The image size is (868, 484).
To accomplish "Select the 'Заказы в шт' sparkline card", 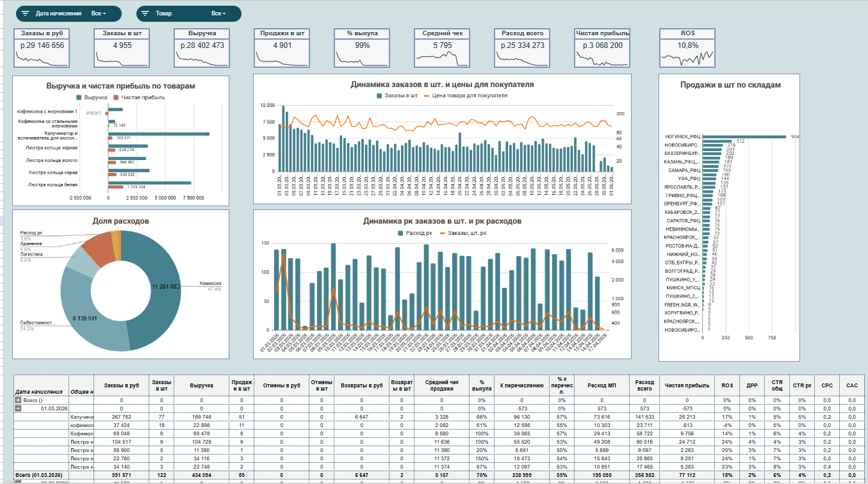I will pyautogui.click(x=122, y=47).
